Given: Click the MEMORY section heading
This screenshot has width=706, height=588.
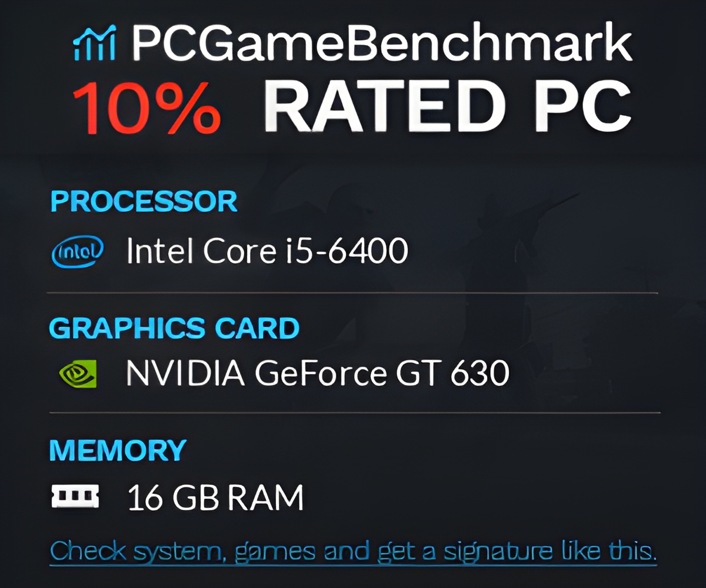Looking at the screenshot, I should [x=118, y=450].
